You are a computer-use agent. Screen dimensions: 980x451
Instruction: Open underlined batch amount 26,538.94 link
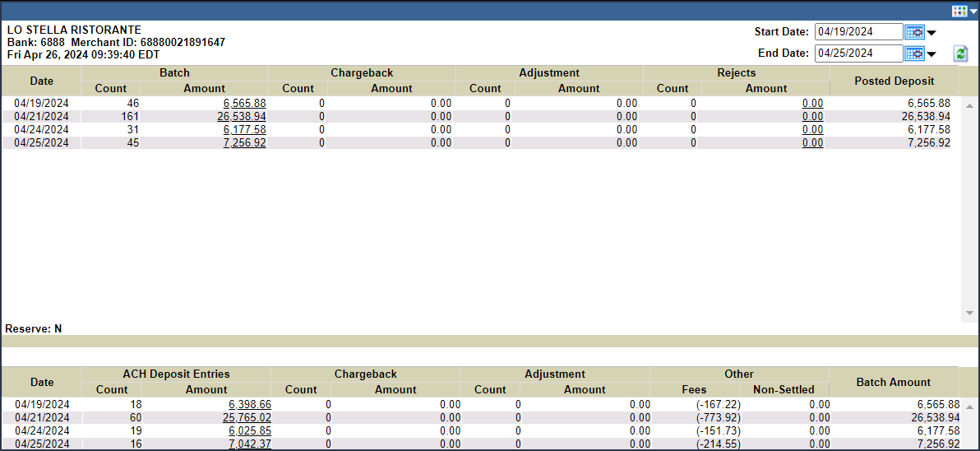pyautogui.click(x=241, y=117)
